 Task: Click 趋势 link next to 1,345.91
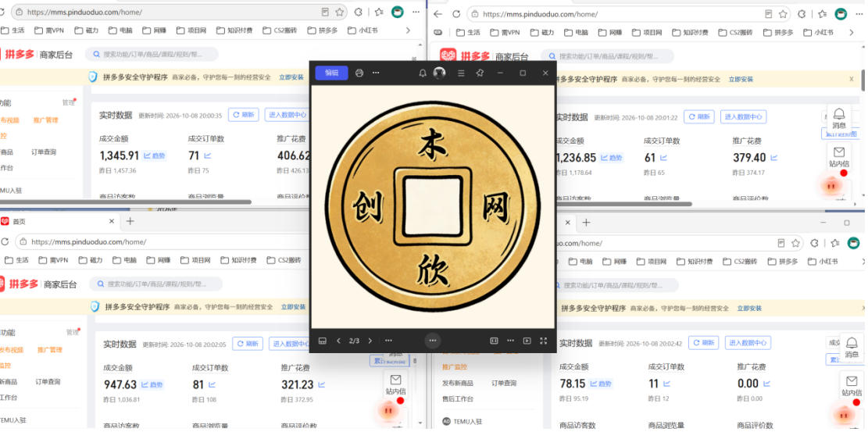[155, 155]
